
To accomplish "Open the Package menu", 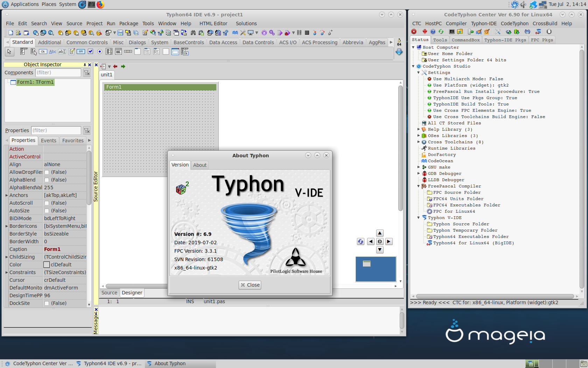I will (x=129, y=23).
